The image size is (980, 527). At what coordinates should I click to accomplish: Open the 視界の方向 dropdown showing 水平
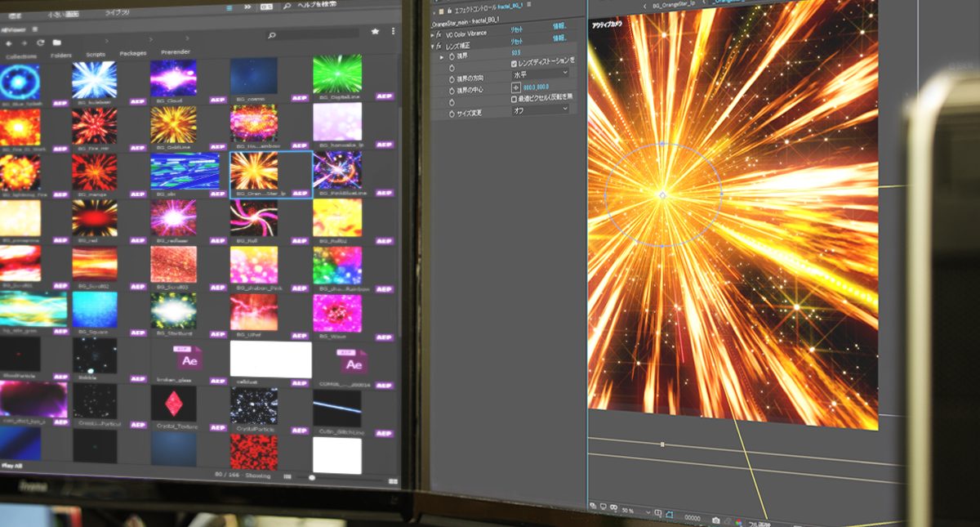(x=540, y=74)
